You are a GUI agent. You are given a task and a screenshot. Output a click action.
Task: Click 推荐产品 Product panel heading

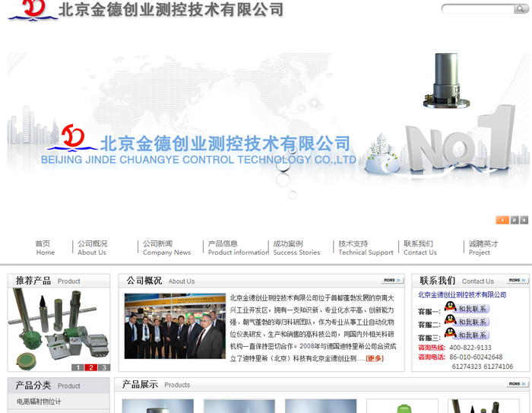(48, 281)
